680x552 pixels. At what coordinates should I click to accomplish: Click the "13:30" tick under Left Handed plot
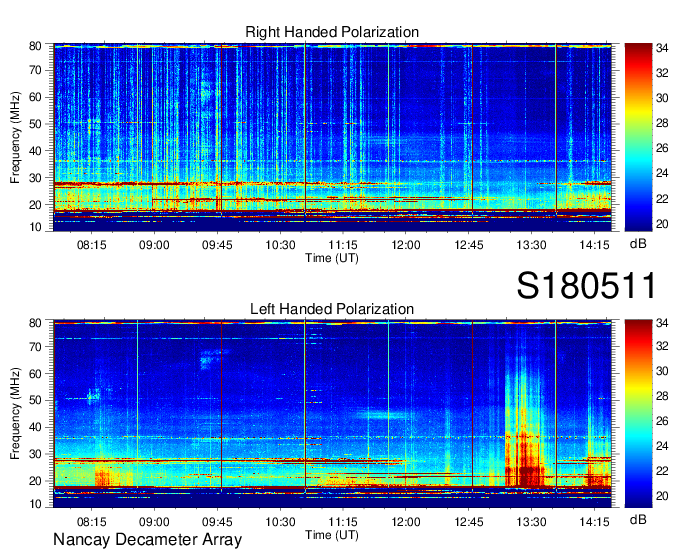click(531, 522)
